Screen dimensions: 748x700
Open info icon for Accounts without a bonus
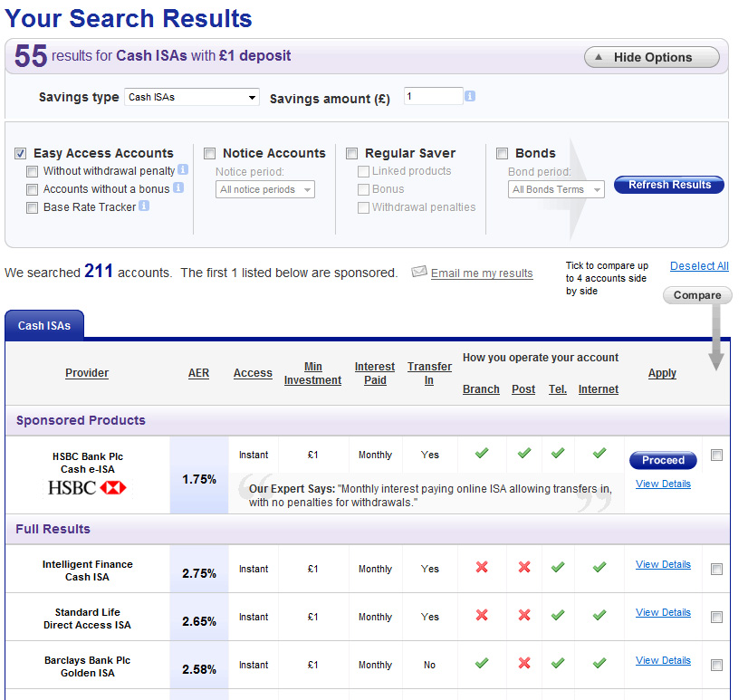tap(177, 187)
